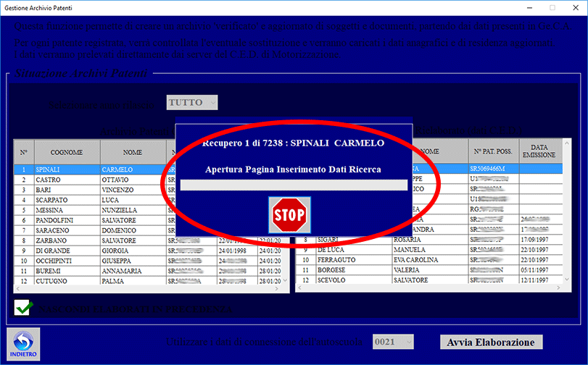Image resolution: width=588 pixels, height=365 pixels.
Task: Click the NUNZIELLA name cell
Action: 133,210
